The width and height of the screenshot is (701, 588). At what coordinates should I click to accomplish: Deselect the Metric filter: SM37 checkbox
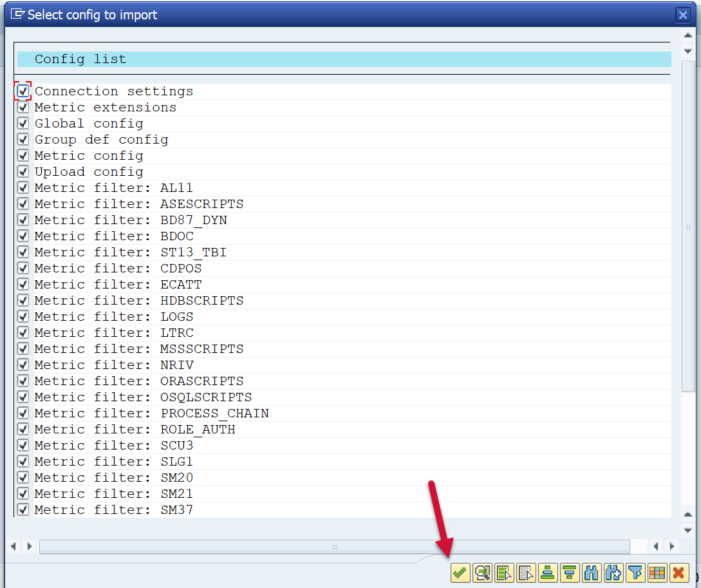23,510
